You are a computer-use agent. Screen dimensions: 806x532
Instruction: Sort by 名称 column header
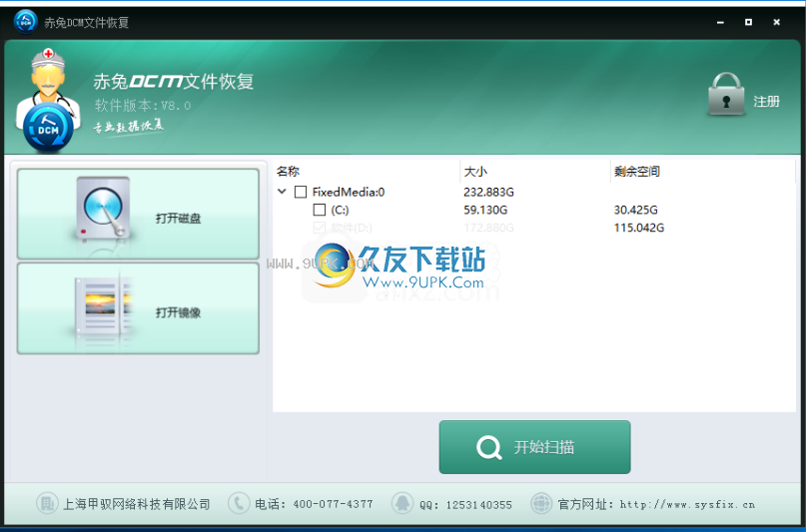(x=288, y=171)
